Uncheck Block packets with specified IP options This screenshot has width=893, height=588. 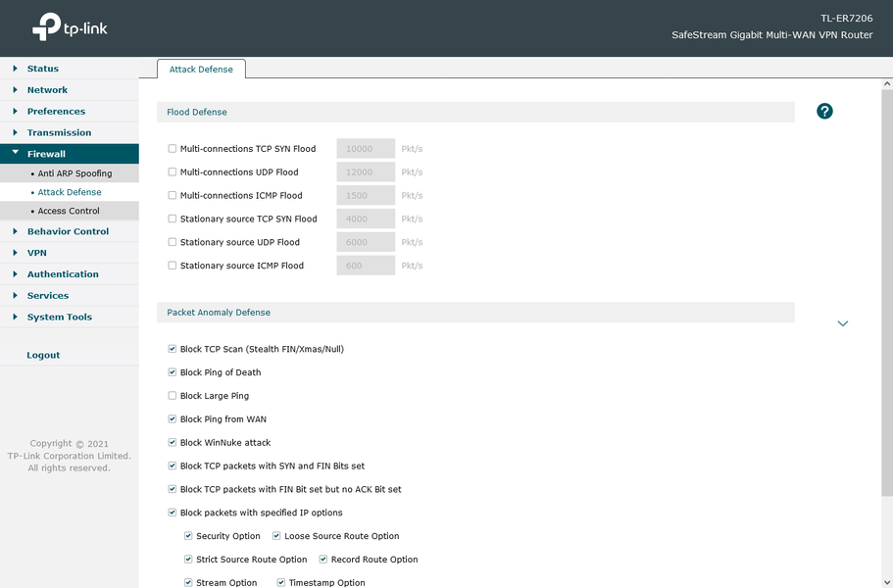pos(172,513)
